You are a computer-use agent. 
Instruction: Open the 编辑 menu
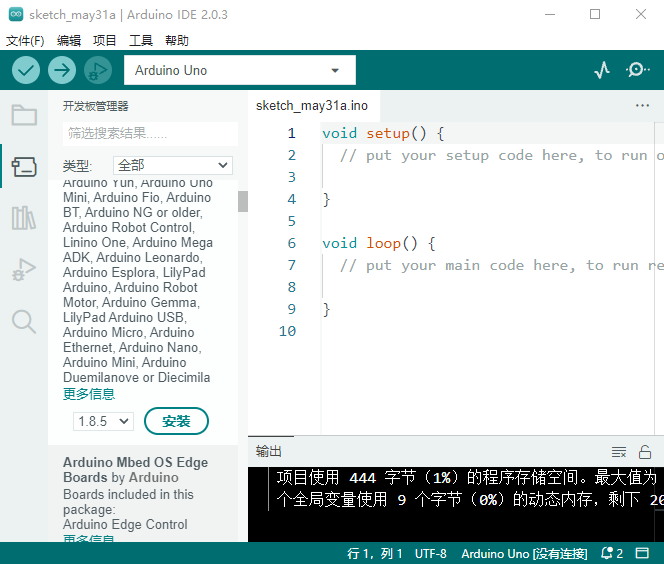[69, 41]
